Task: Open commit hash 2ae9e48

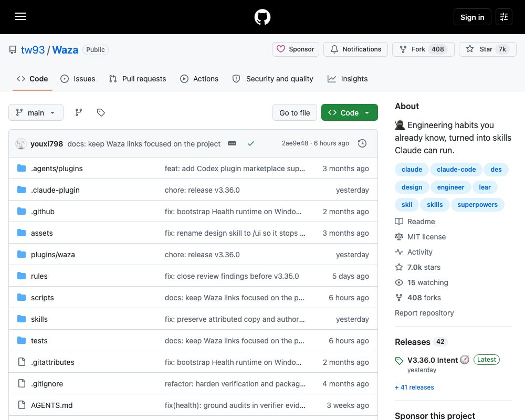Action: coord(295,143)
